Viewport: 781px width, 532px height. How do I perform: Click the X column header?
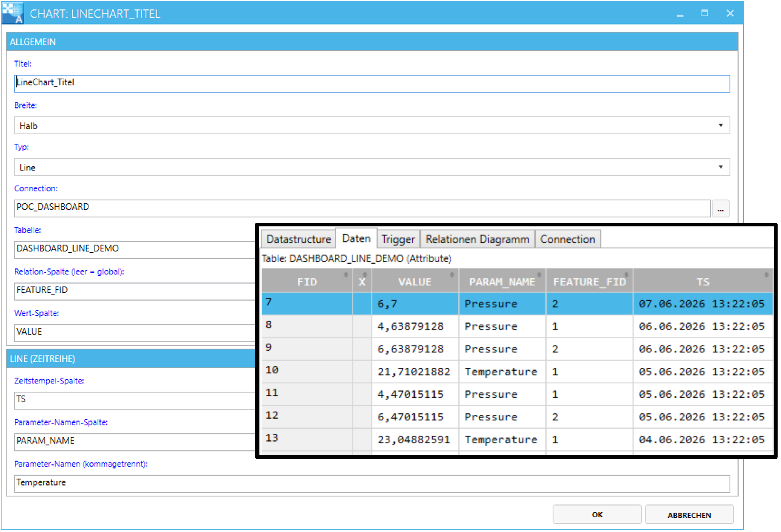tap(362, 281)
